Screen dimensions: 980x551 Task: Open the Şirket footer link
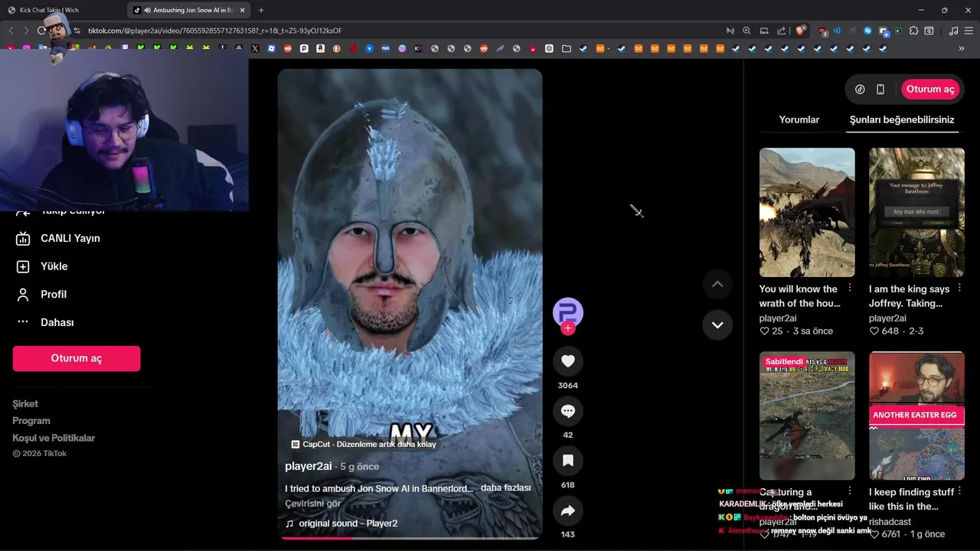point(25,404)
